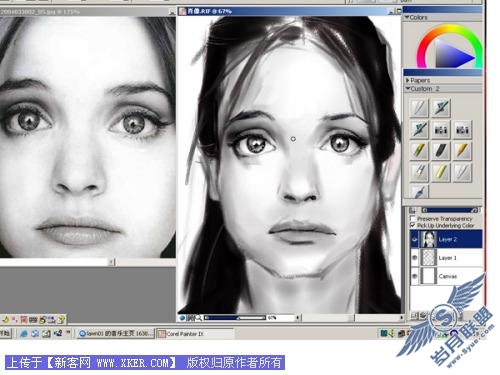500x375 pixels.
Task: Click the Show Desktop quick launch icon
Action: click(46, 333)
